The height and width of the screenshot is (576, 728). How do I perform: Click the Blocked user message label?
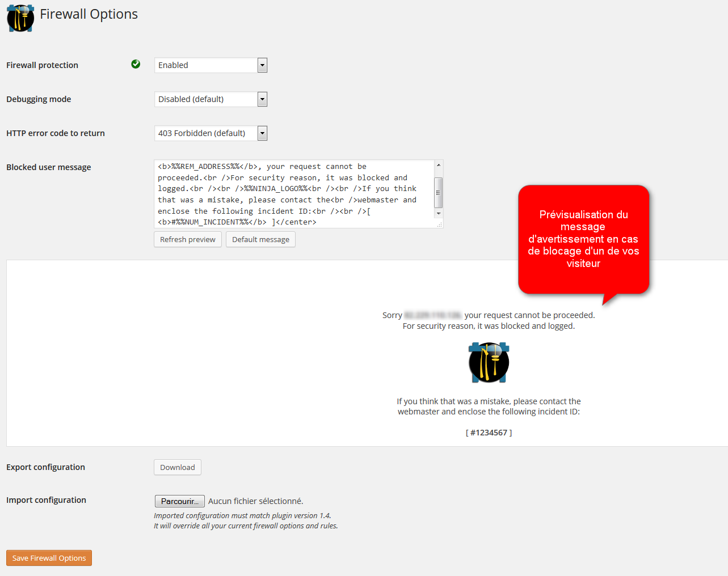(49, 167)
